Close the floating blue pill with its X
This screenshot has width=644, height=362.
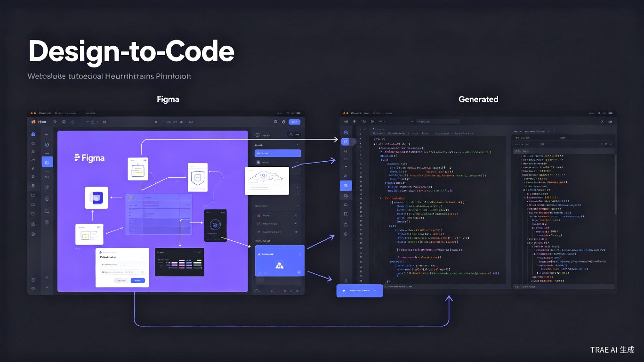coord(375,291)
